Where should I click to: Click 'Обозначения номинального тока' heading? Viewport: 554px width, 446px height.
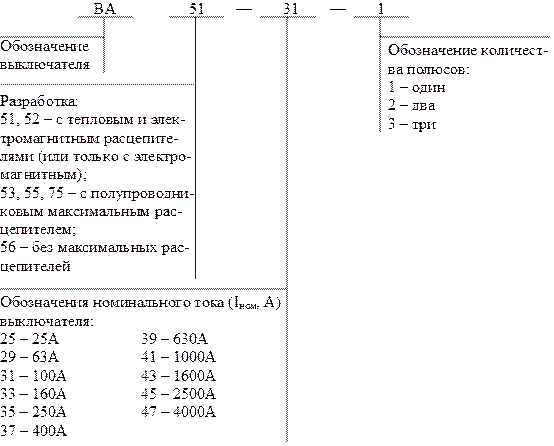[x=140, y=303]
